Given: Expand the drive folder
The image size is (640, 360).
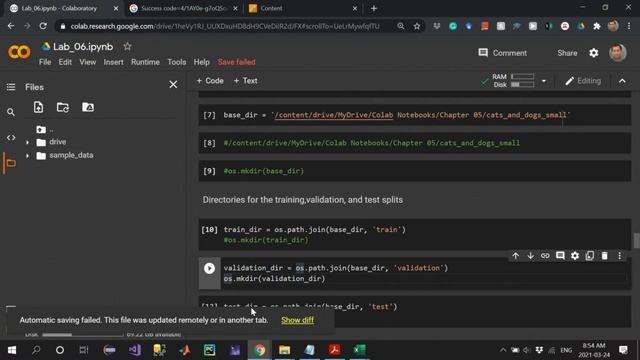Looking at the screenshot, I should pyautogui.click(x=27, y=142).
